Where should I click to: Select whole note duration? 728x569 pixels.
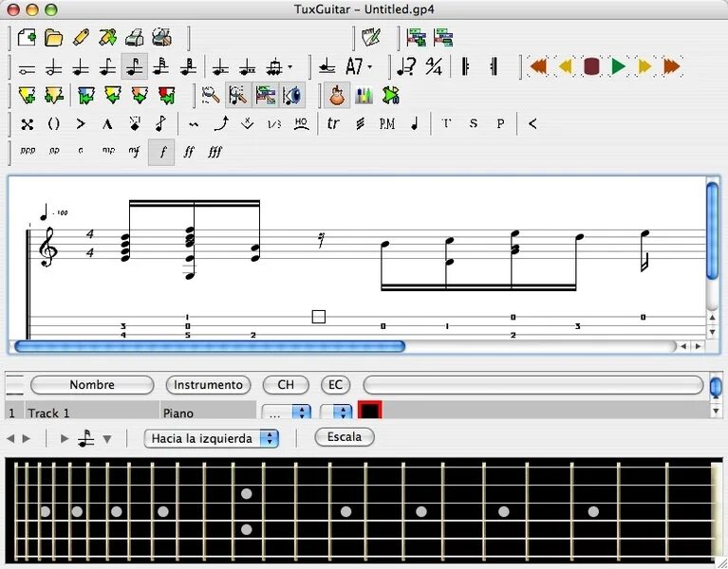(x=27, y=67)
